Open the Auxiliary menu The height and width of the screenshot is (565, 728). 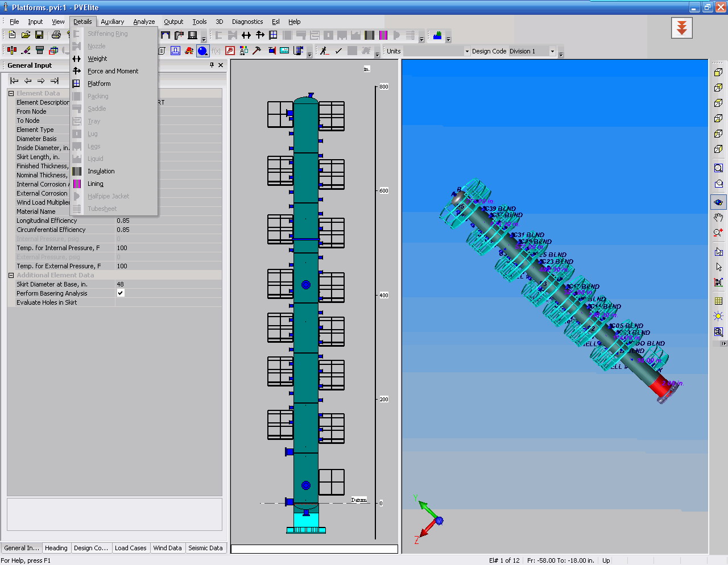pos(113,22)
